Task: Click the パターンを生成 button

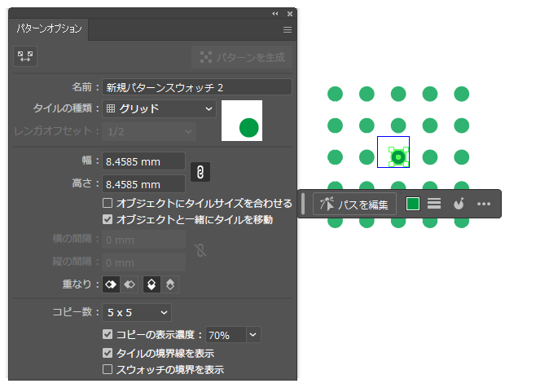Action: (x=242, y=57)
